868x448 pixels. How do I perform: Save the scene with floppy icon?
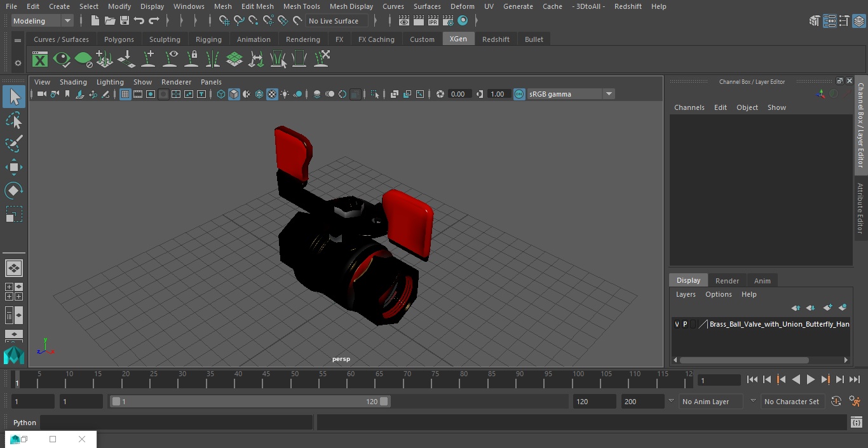tap(125, 21)
